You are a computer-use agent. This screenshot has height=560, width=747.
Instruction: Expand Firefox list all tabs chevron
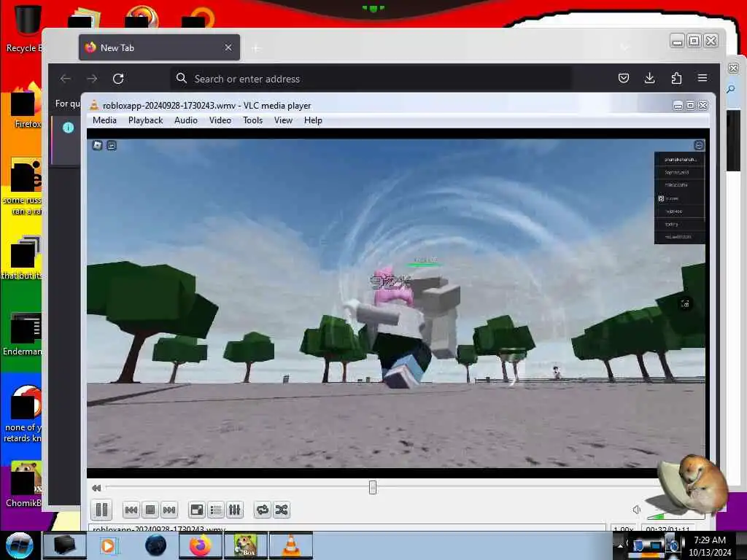(624, 47)
